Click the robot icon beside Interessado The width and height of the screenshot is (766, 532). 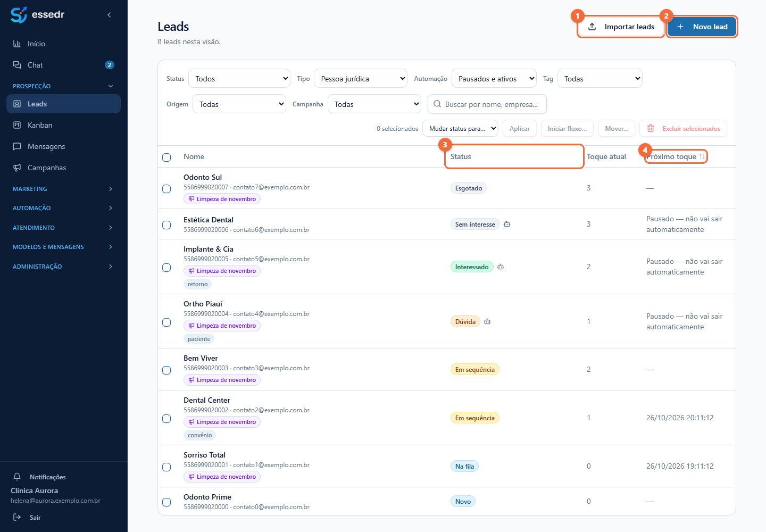pyautogui.click(x=501, y=267)
